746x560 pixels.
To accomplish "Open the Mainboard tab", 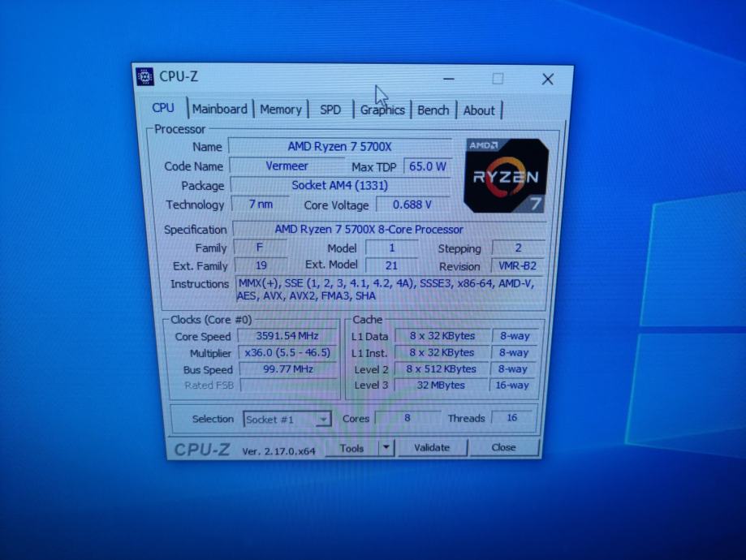I will (220, 110).
